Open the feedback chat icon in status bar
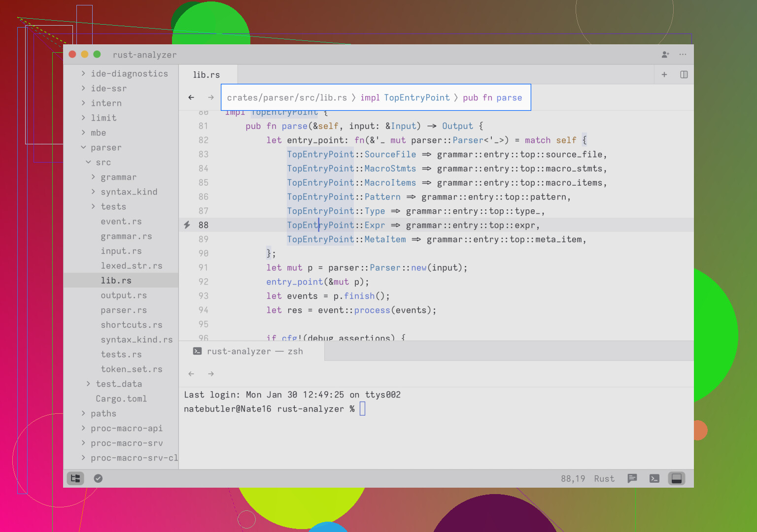The image size is (757, 532). (x=632, y=478)
